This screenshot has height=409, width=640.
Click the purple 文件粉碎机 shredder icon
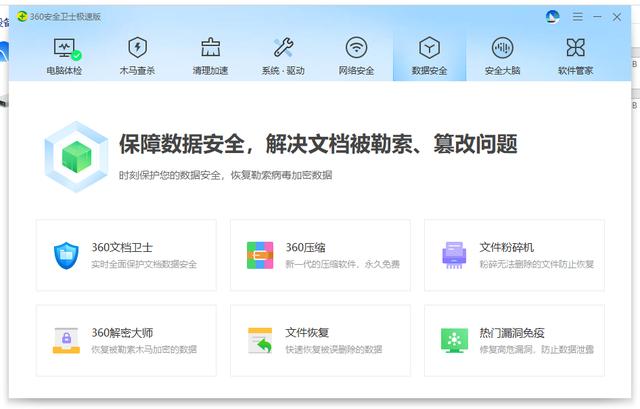(x=455, y=255)
